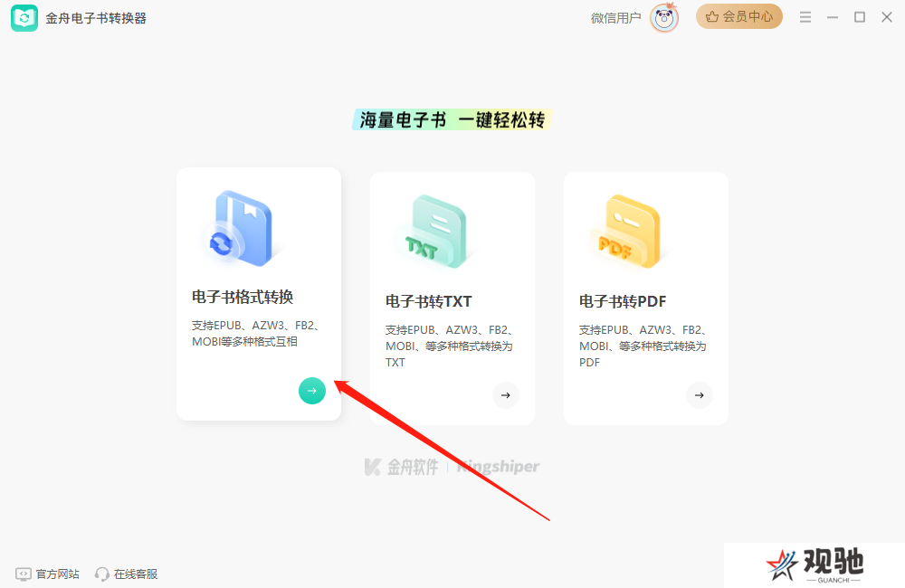Select the green TXT document icon
This screenshot has width=905, height=588.
(x=436, y=232)
